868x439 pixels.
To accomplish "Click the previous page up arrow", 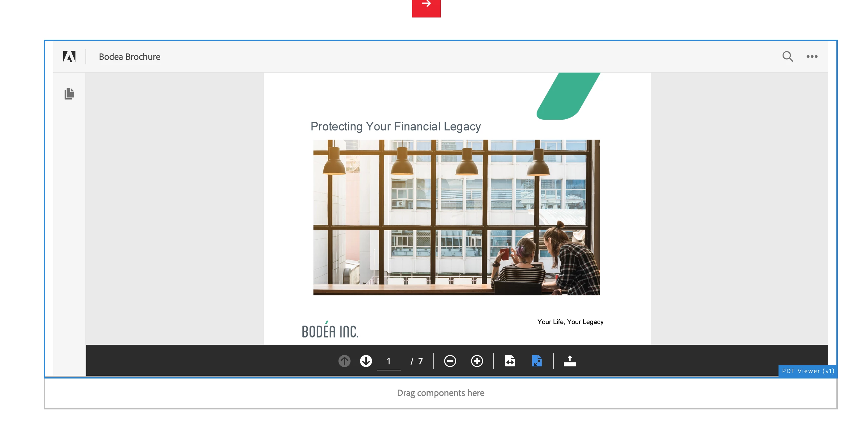I will pos(344,361).
